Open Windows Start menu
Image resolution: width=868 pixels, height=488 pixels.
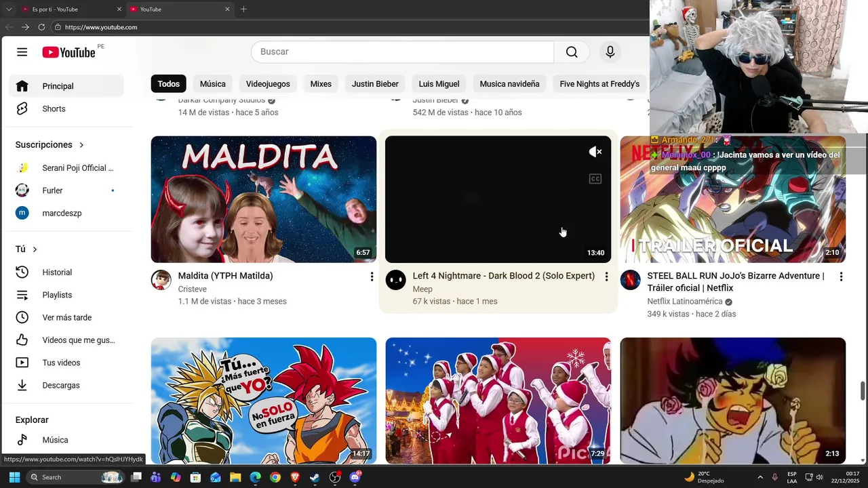pos(14,477)
